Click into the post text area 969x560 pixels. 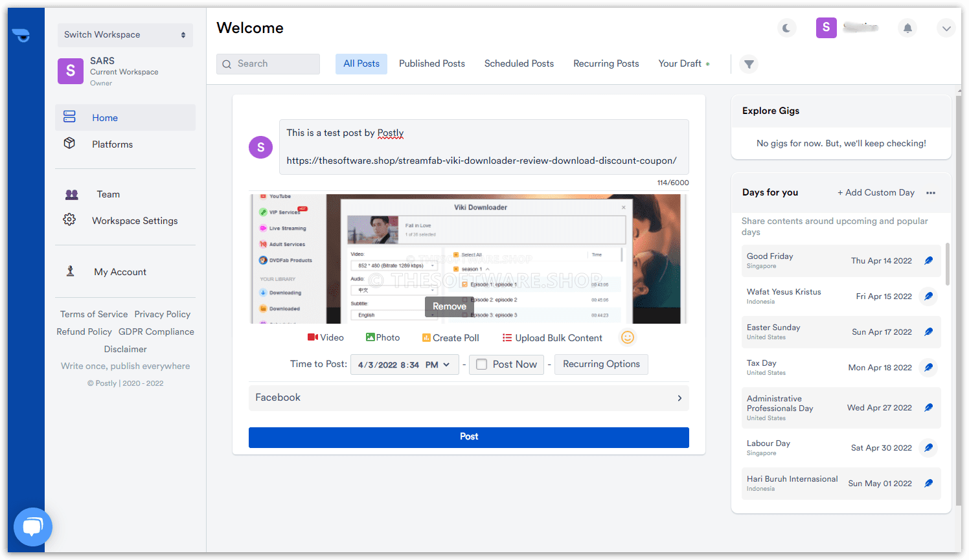click(x=484, y=147)
